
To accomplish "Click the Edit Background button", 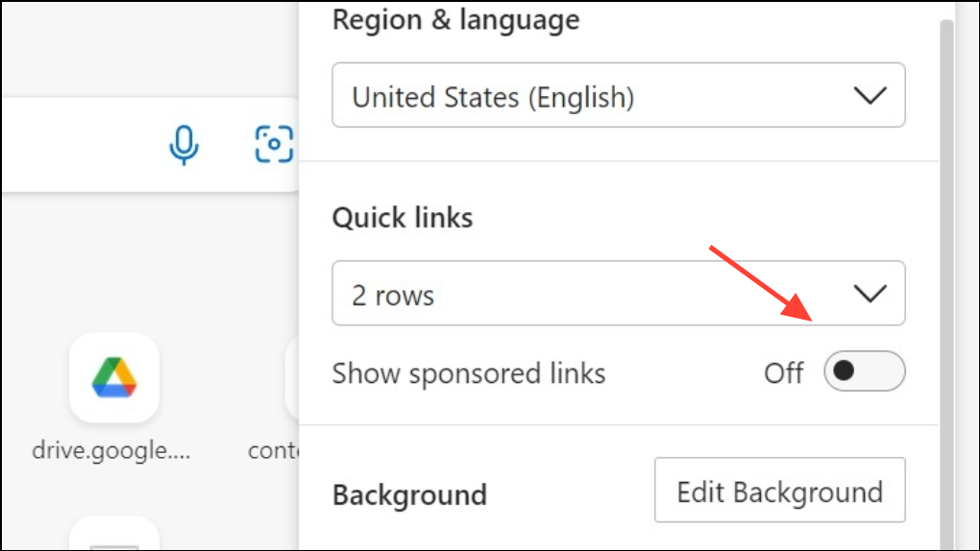I will 779,491.
